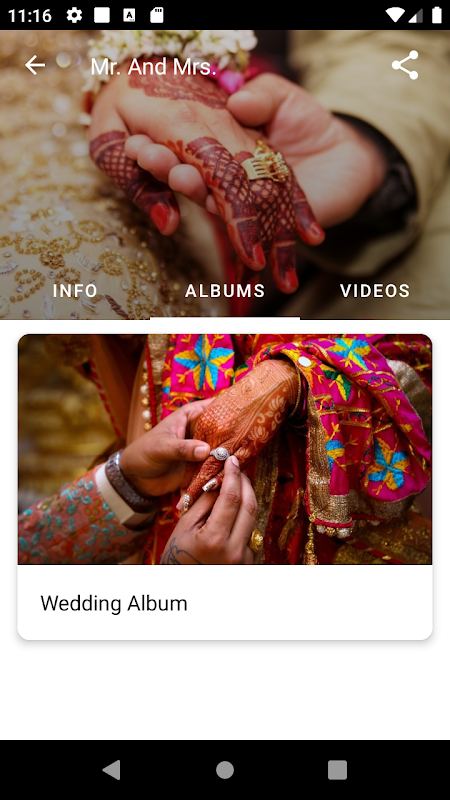Screen dimensions: 450x800
Task: Open the VIDEOS tab
Action: pos(375,291)
